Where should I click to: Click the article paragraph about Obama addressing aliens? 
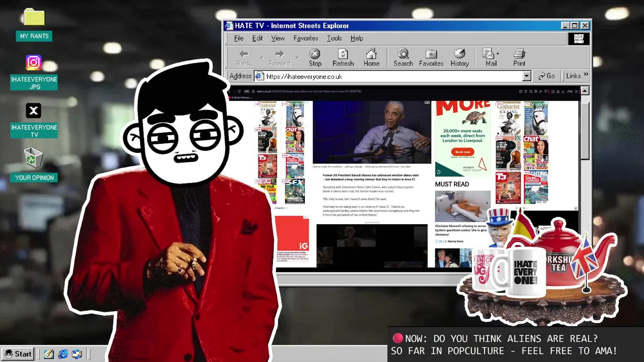[371, 177]
